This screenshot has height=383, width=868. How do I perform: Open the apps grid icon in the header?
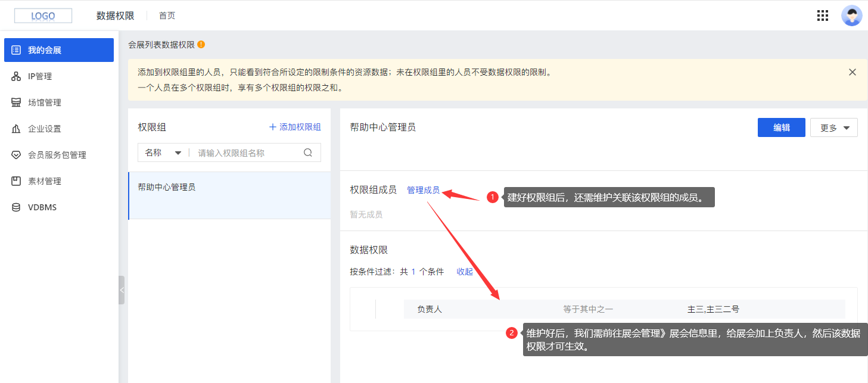point(823,15)
